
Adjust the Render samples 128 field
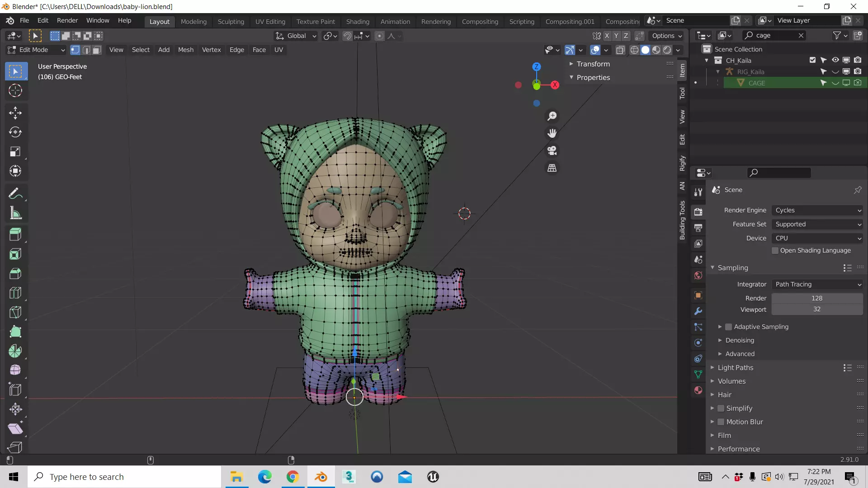coord(817,298)
